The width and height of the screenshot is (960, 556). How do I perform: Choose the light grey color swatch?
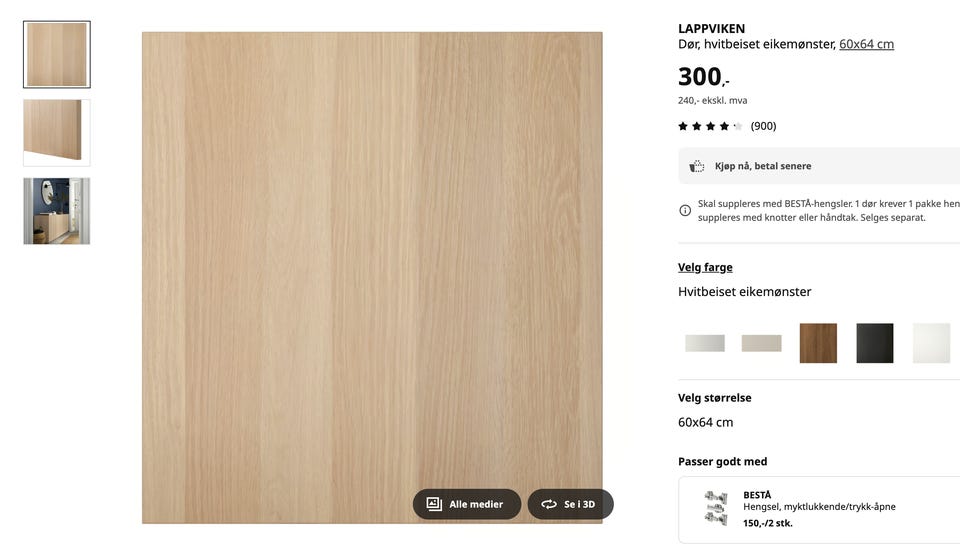click(705, 343)
